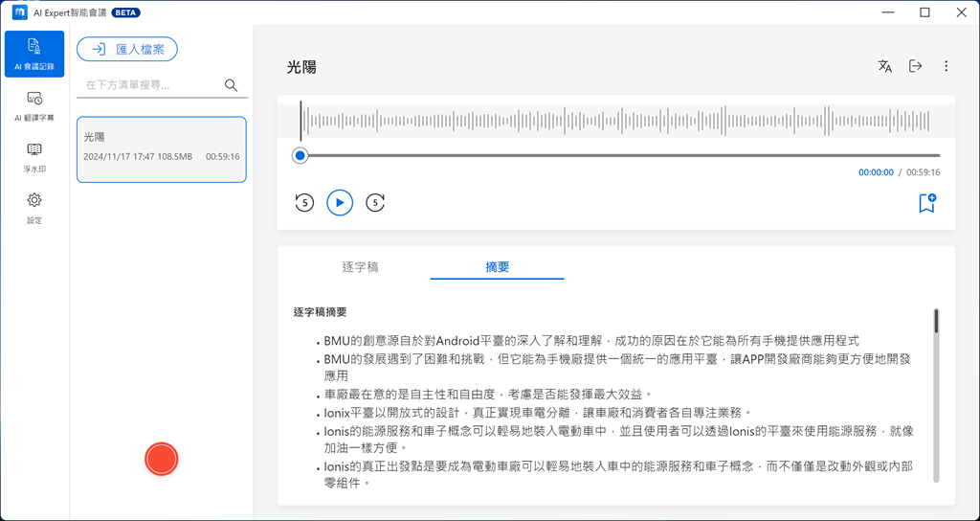Click the summary panel vertical scrollbar
Screen dimensions: 980x521
tap(936, 322)
